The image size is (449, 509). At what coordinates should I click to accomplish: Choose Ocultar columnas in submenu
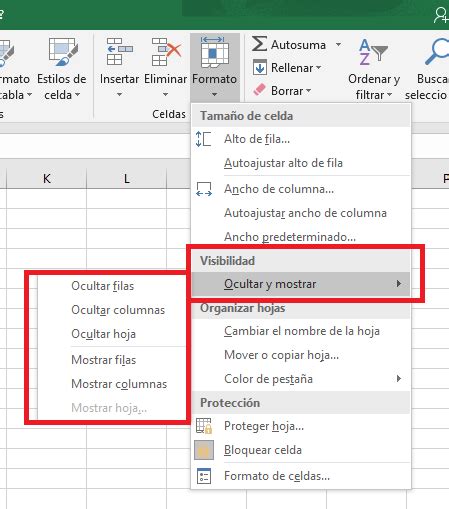pyautogui.click(x=111, y=310)
